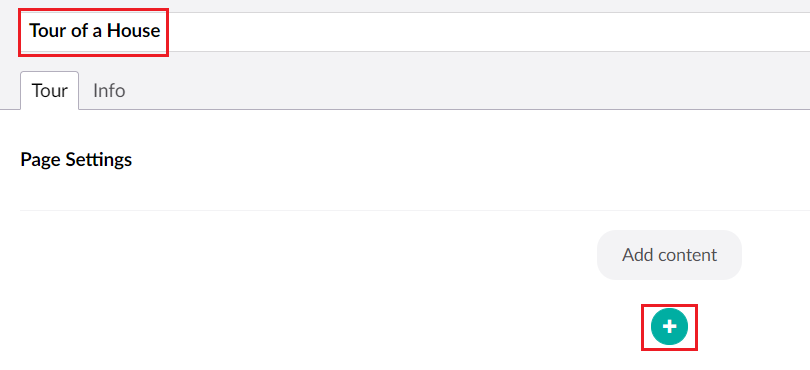Viewport: 810px width, 370px height.
Task: Click the teal circular plus button
Action: pos(669,327)
